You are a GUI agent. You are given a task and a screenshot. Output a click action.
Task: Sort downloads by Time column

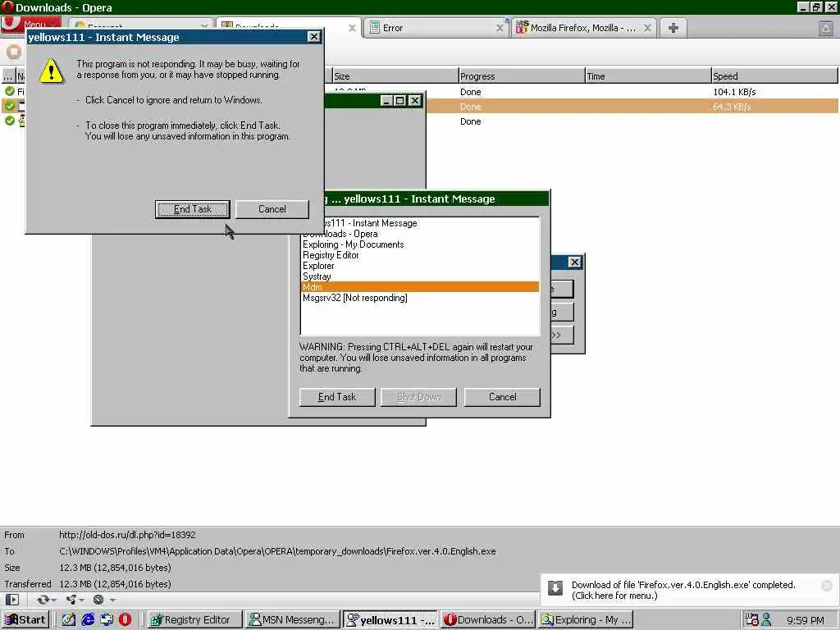click(x=648, y=76)
